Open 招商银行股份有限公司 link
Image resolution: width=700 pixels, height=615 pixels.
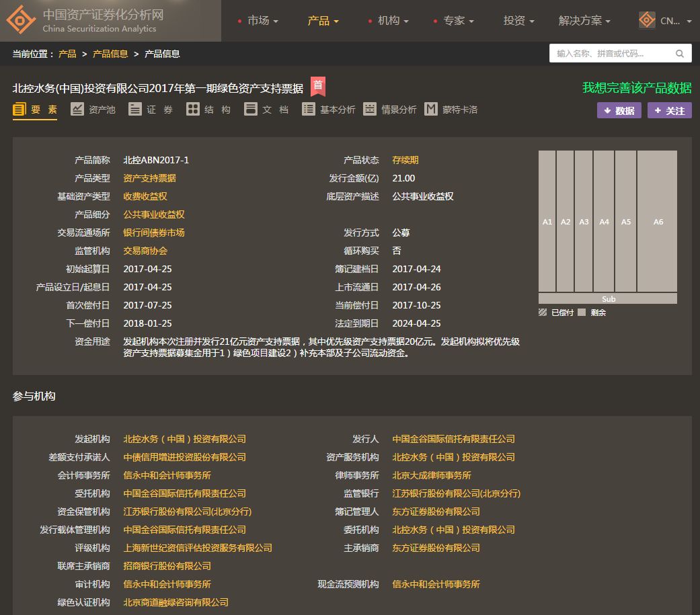tap(167, 566)
